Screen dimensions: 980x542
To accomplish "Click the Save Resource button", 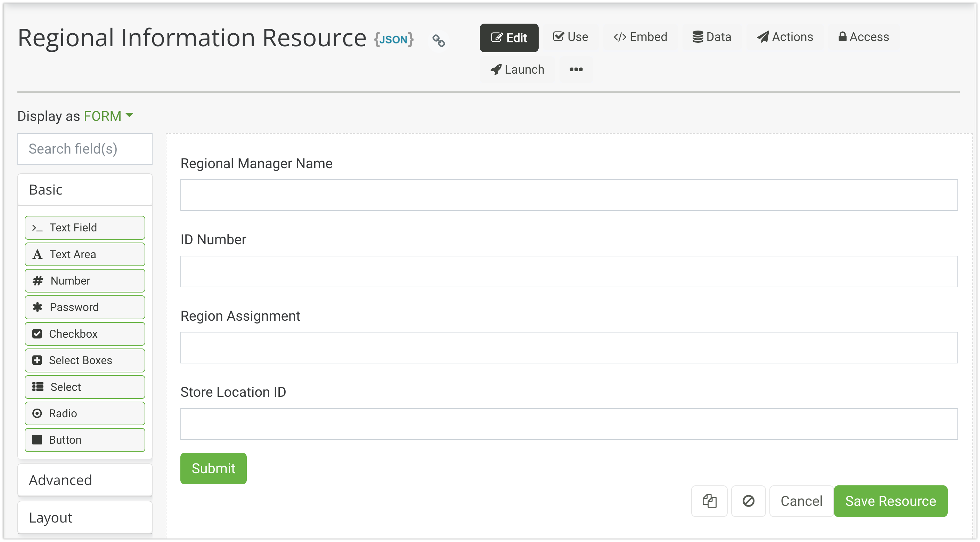I will (x=890, y=501).
